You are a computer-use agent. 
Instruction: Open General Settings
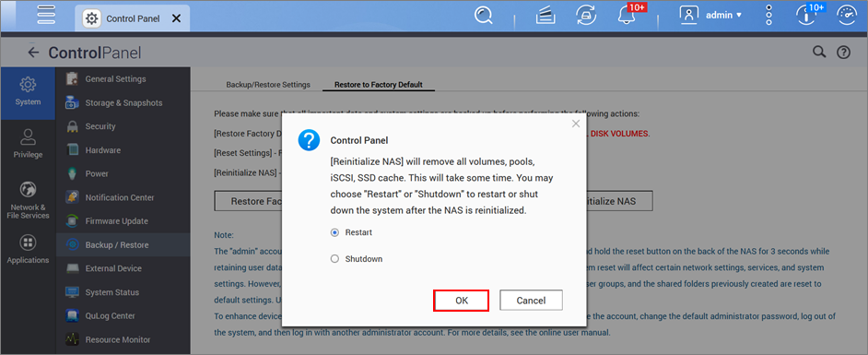pos(123,79)
